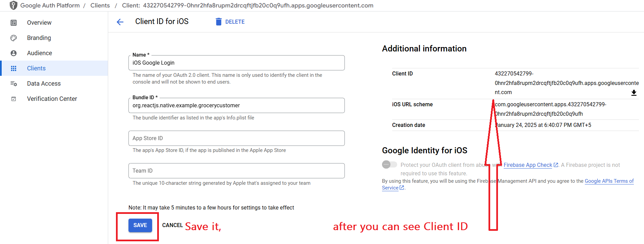Click the Bundle ID helper text
The image size is (644, 244).
coord(193,118)
